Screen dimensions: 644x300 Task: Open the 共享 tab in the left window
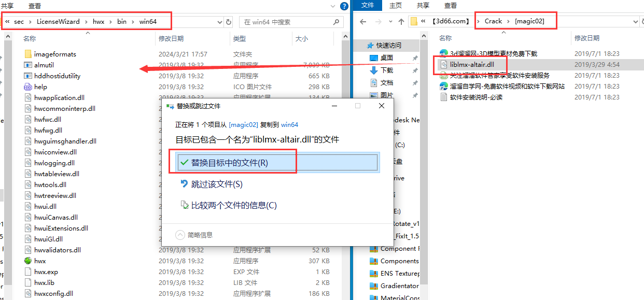point(7,6)
